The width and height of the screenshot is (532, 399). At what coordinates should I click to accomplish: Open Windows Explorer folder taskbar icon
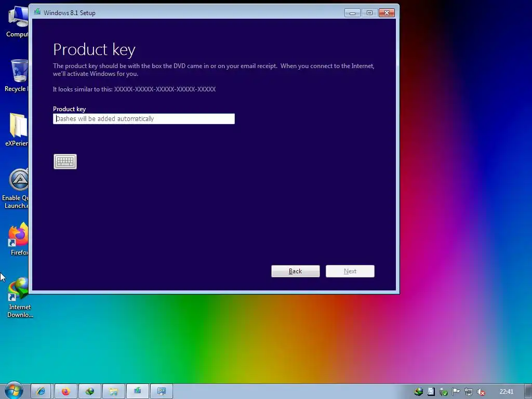(x=114, y=392)
